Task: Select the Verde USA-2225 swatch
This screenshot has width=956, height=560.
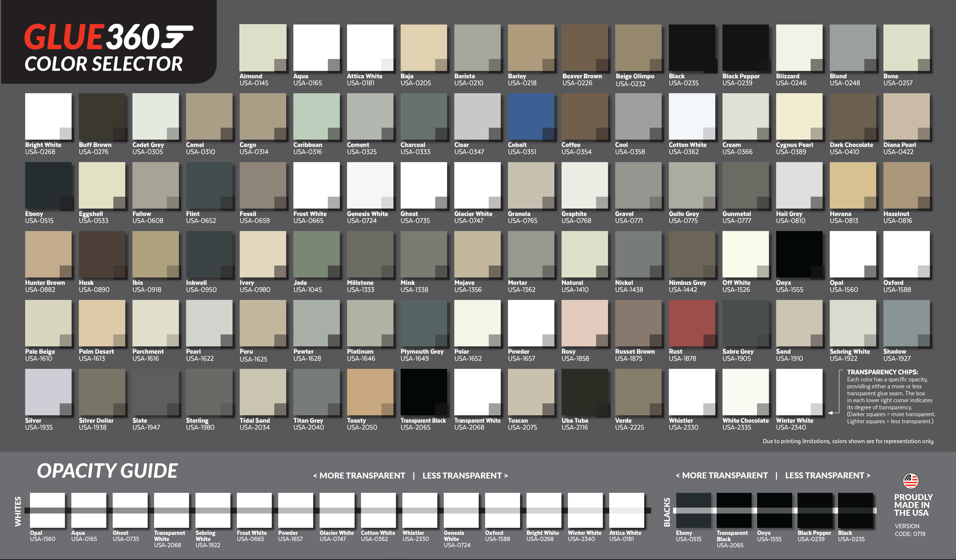Action: (638, 392)
